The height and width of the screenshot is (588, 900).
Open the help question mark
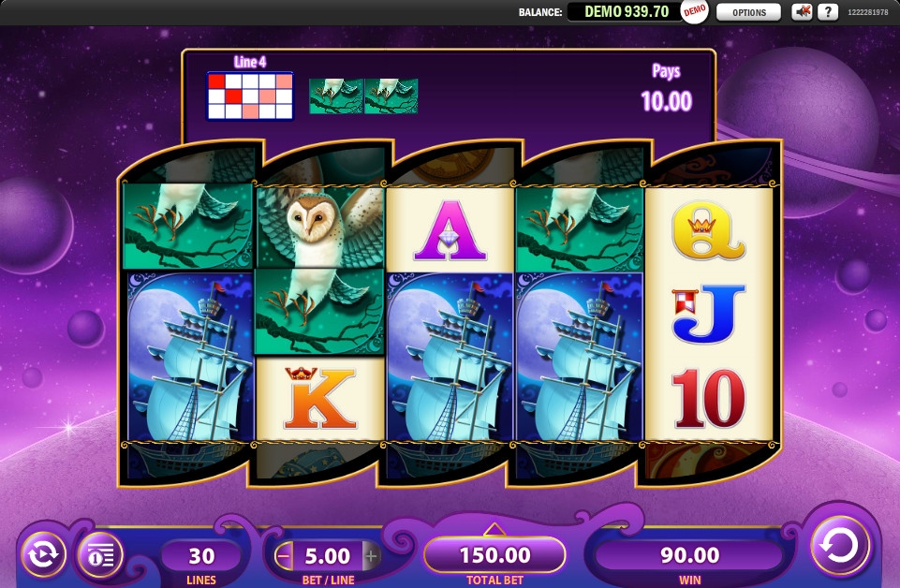(828, 12)
